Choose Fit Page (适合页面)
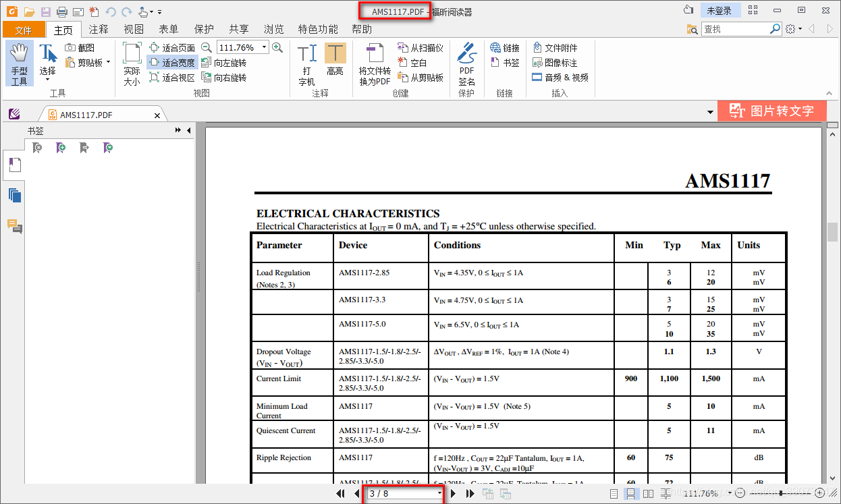Screen dimensions: 841x504 [x=172, y=48]
